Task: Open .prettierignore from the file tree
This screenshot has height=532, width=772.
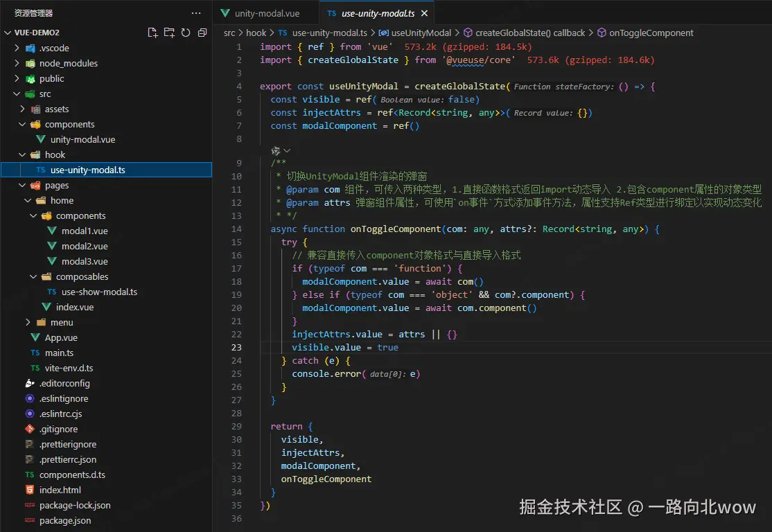Action: 68,445
